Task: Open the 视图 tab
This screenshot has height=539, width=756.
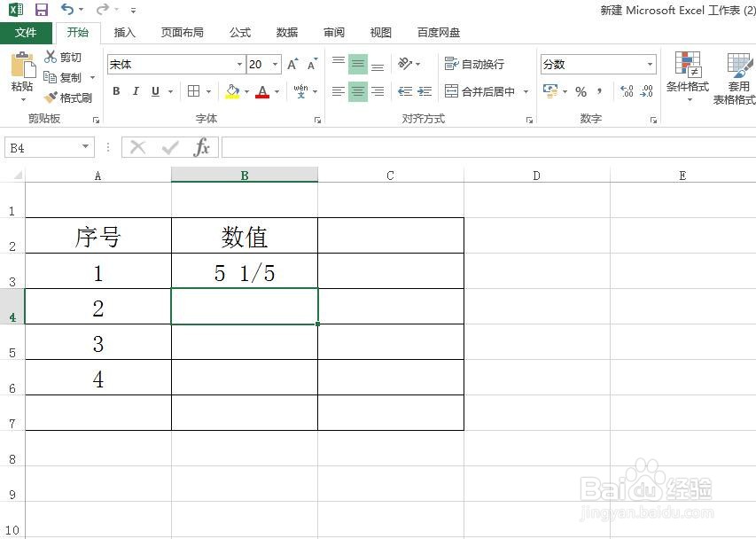Action: pyautogui.click(x=380, y=33)
